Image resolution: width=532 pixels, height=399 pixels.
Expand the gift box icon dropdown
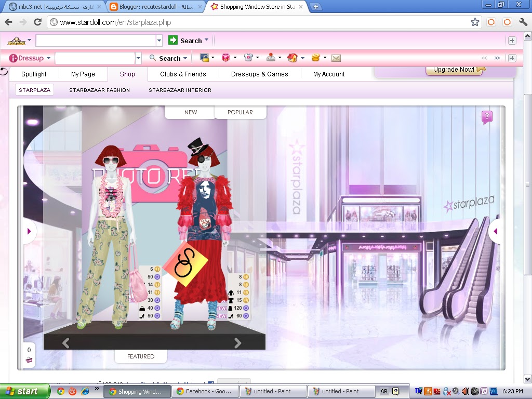[235, 57]
